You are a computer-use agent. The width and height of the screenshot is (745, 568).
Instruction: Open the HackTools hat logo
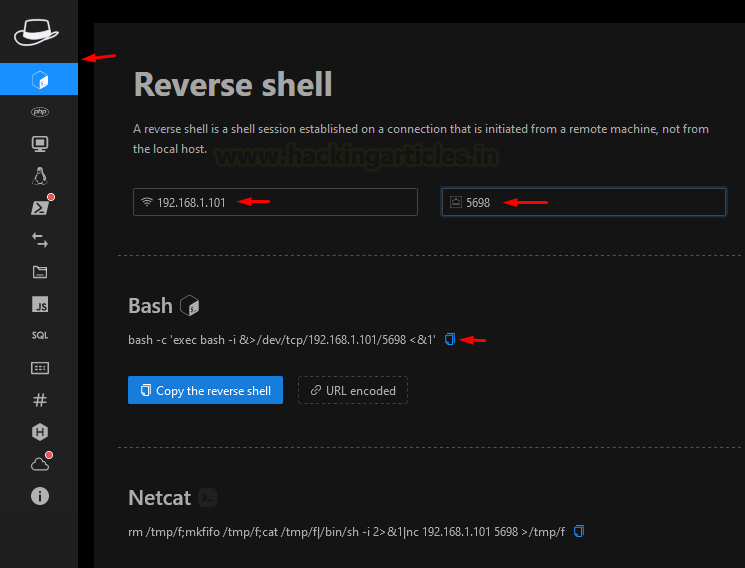tap(37, 32)
